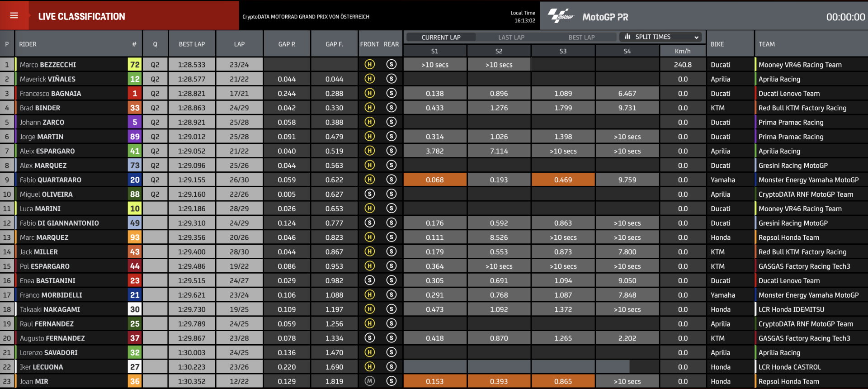Click Bagnaia's rear tyre S icon
The height and width of the screenshot is (389, 868).
click(392, 93)
